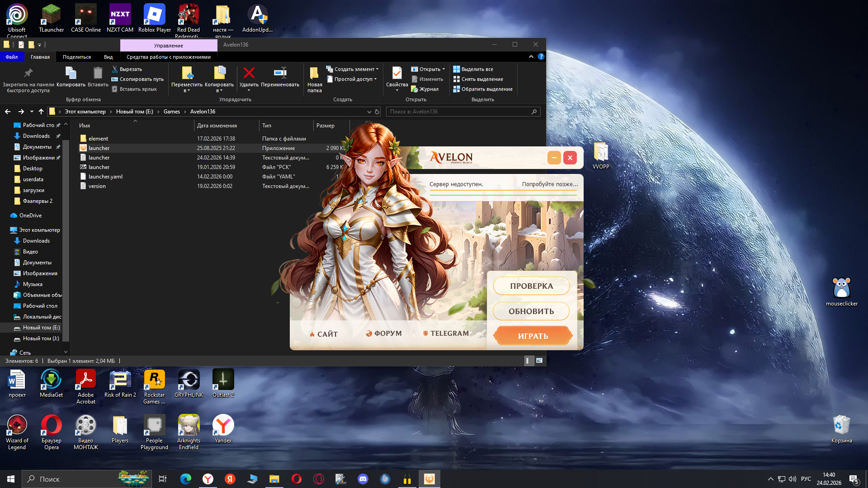Open the View ribbon tab

pyautogui.click(x=108, y=57)
